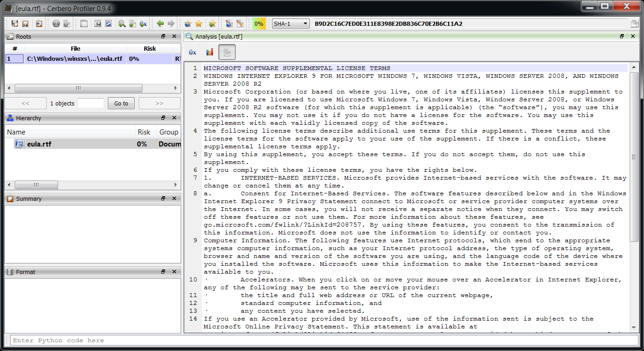644x351 pixels.
Task: Click the copy hash icon at toolbar end
Action: coord(635,23)
